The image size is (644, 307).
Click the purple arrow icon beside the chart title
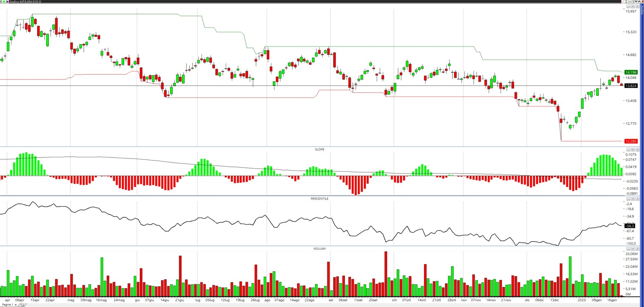7,2
